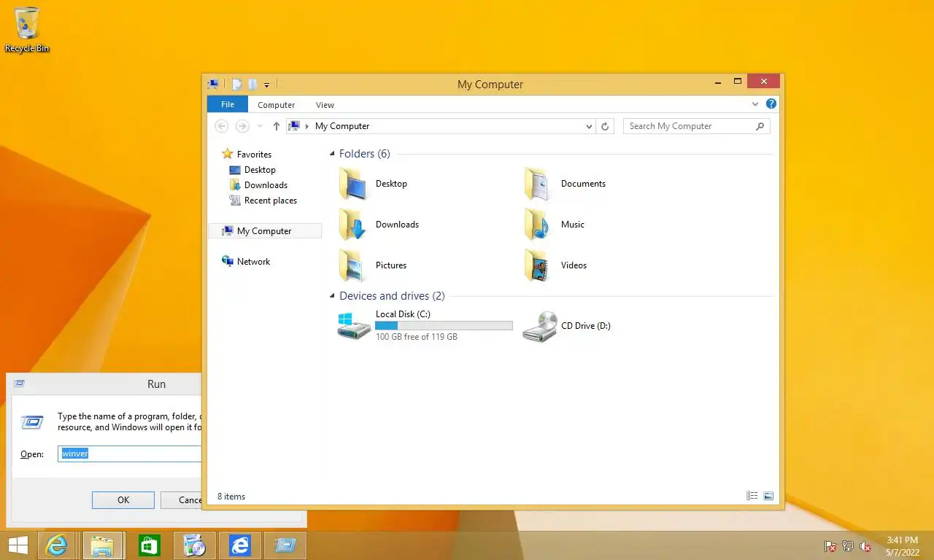Click the Run dialog title bar
The width and height of the screenshot is (934, 560).
pyautogui.click(x=105, y=384)
